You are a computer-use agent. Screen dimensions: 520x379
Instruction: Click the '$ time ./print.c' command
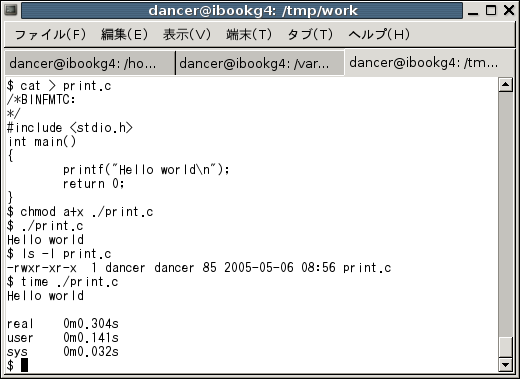tap(63, 282)
